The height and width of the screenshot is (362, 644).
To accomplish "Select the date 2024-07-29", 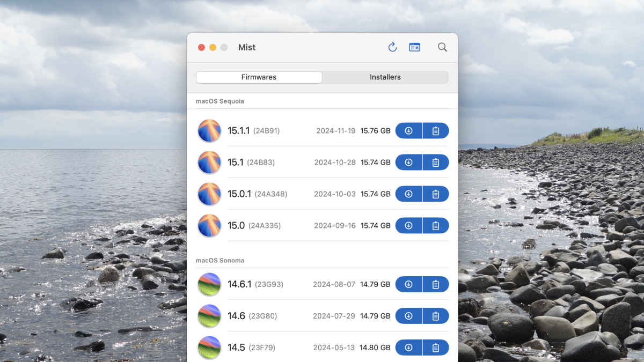I will click(334, 316).
